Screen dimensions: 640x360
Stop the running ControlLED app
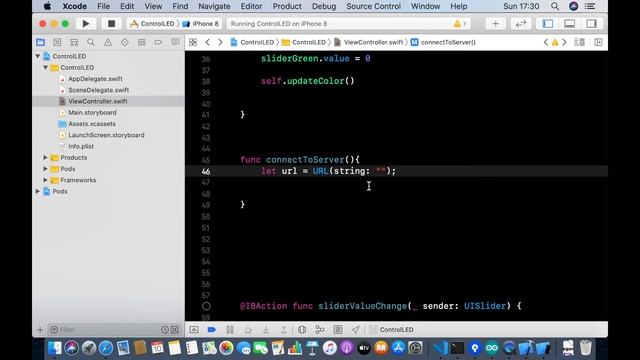point(111,24)
